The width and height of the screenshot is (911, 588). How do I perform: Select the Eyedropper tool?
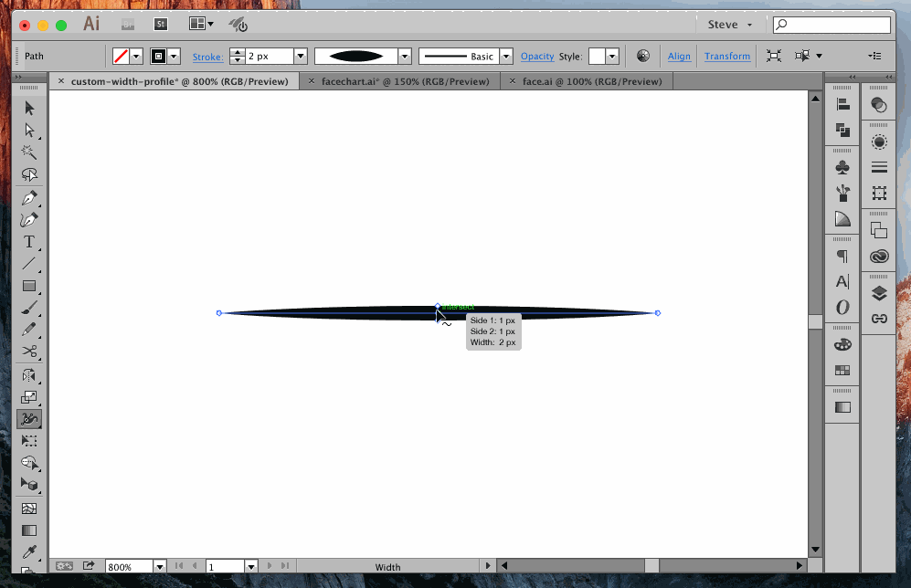tap(29, 552)
